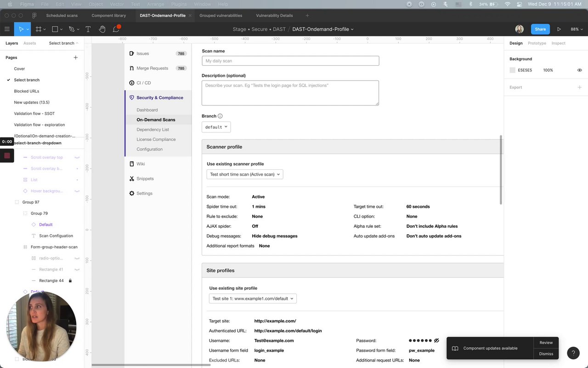Image resolution: width=588 pixels, height=368 pixels.
Task: Click the Background opacity 100% value
Action: [x=548, y=70]
